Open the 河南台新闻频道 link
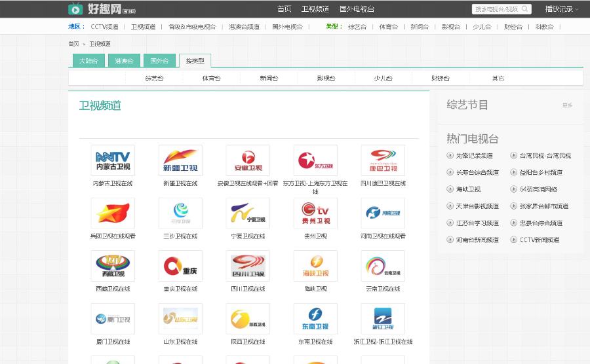 pos(477,240)
